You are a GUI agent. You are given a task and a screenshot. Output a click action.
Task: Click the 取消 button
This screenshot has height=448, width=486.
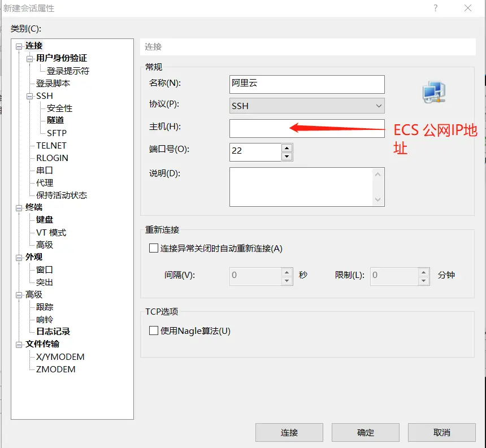click(442, 433)
